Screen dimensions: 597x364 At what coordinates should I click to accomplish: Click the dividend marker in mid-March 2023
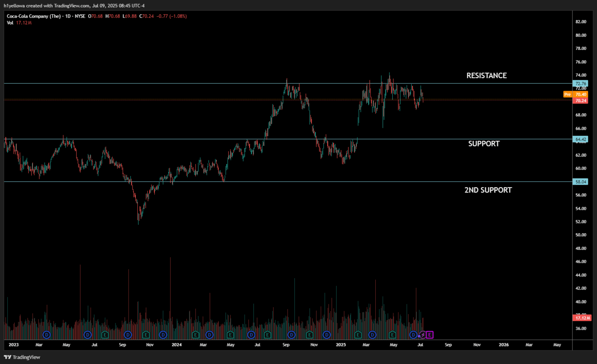tap(46, 334)
